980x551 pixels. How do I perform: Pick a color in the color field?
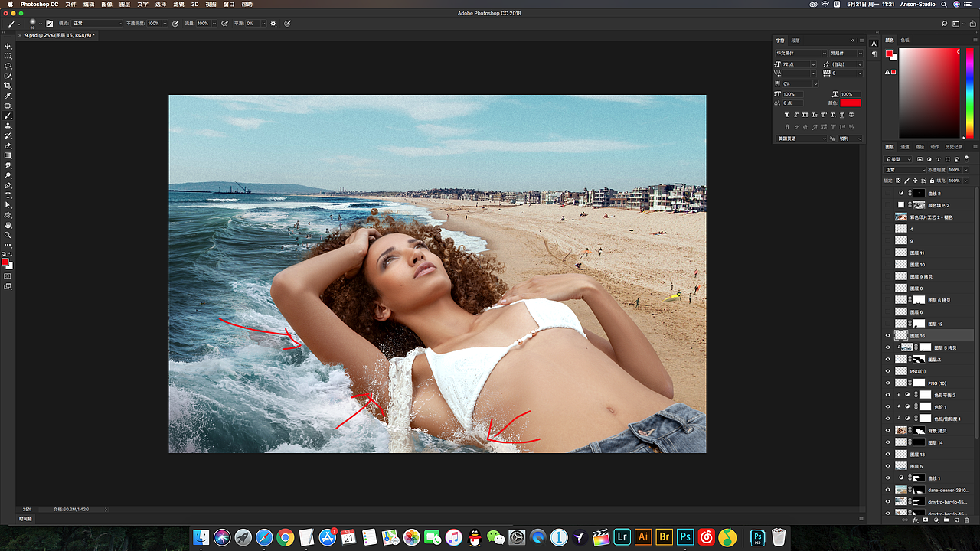coord(929,93)
